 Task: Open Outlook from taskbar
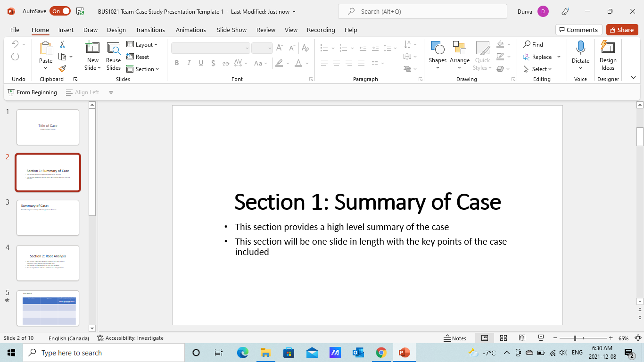tap(358, 353)
